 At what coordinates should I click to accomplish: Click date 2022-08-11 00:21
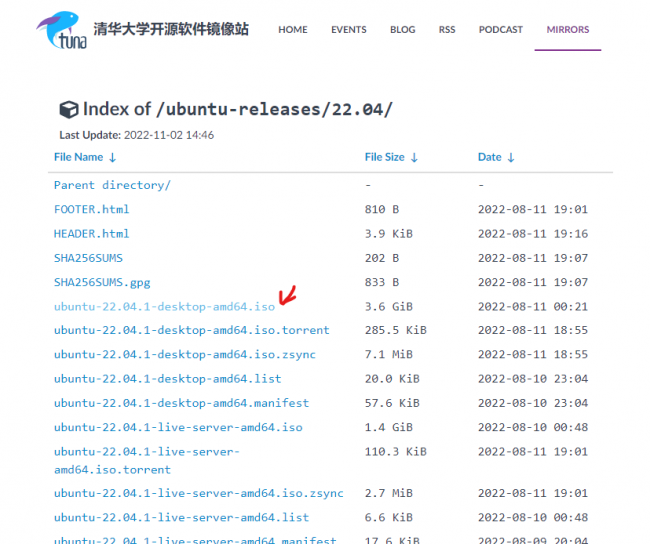(x=533, y=306)
